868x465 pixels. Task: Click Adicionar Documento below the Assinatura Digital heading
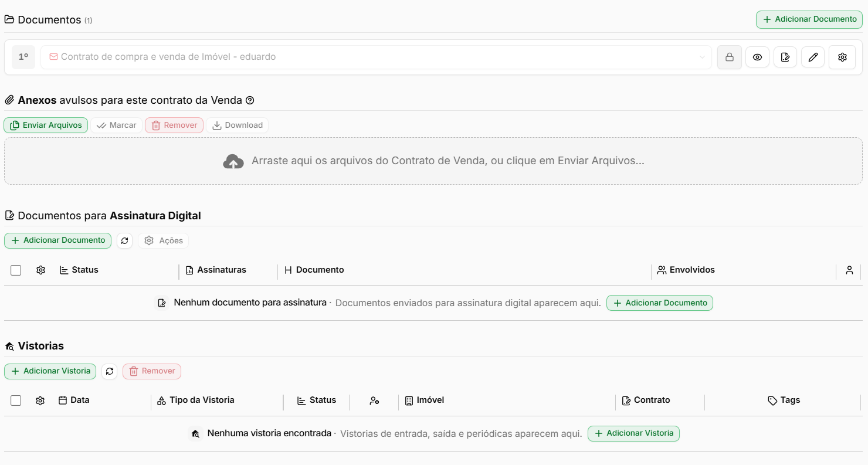57,240
